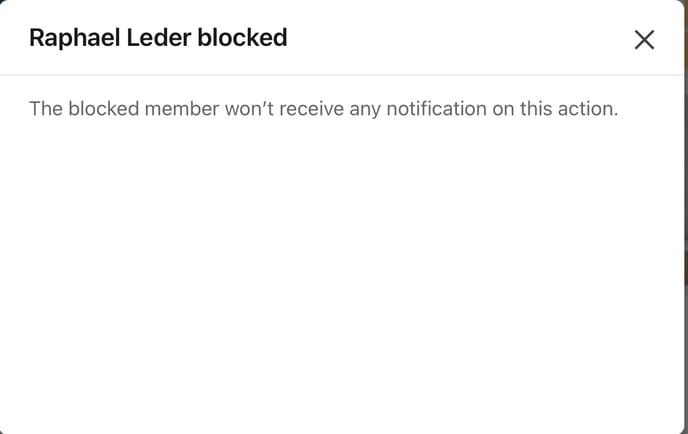Screen dimensions: 688x434
Task: Close the Raphael Leder blocked dialog
Action: [x=644, y=39]
